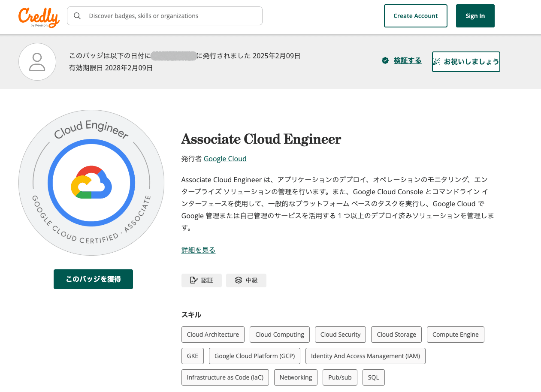541x392 pixels.
Task: Click the Credly logo
Action: point(39,17)
